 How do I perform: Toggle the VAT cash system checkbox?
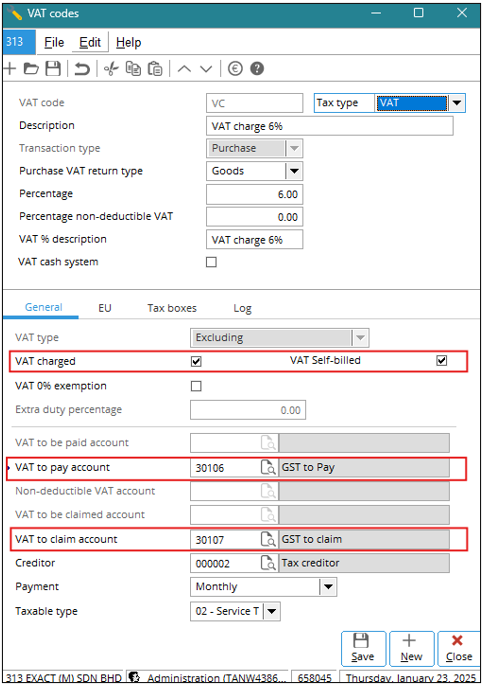tap(211, 262)
